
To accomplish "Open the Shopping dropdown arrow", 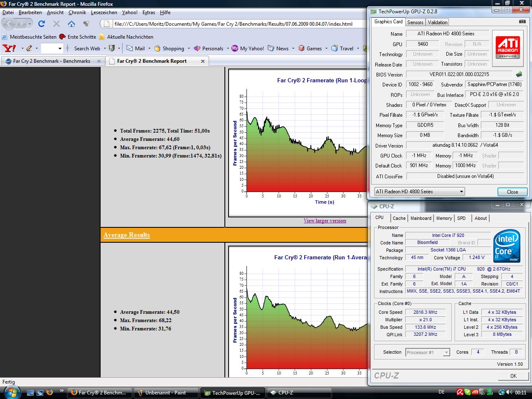I will pos(189,49).
